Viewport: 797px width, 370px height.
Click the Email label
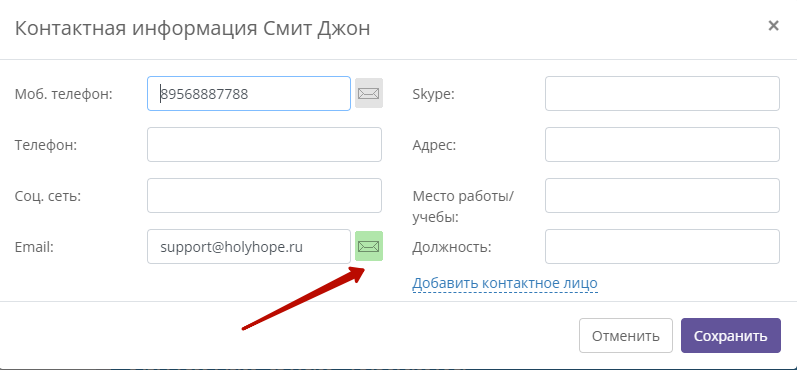(x=35, y=247)
